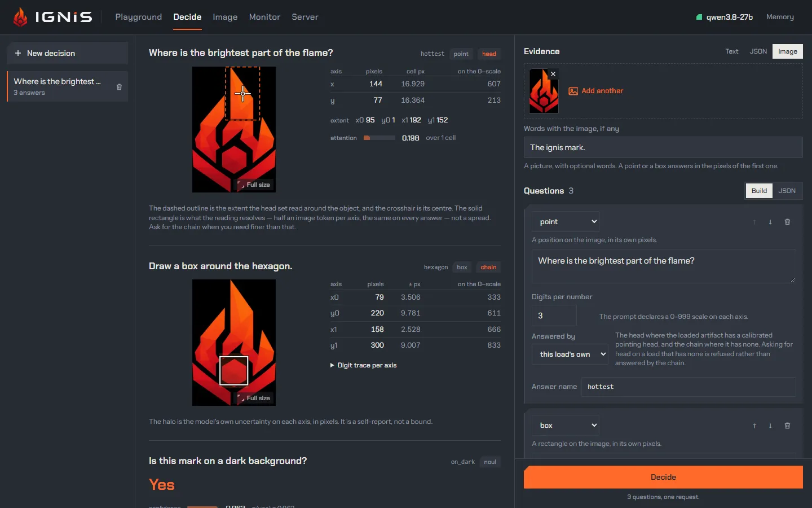Remove the evidence image with its X icon
Screen dimensions: 812x508
(553, 74)
